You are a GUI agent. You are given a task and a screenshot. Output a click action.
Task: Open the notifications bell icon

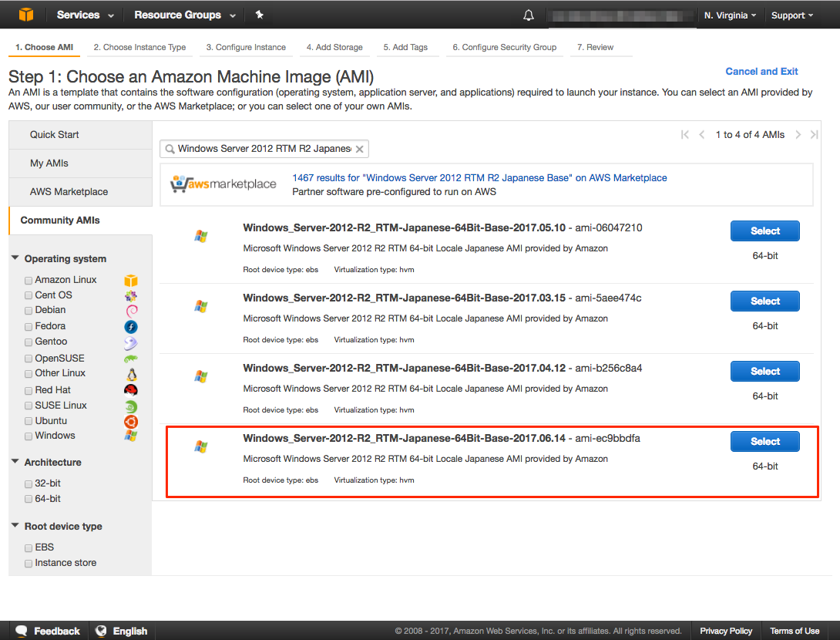528,15
